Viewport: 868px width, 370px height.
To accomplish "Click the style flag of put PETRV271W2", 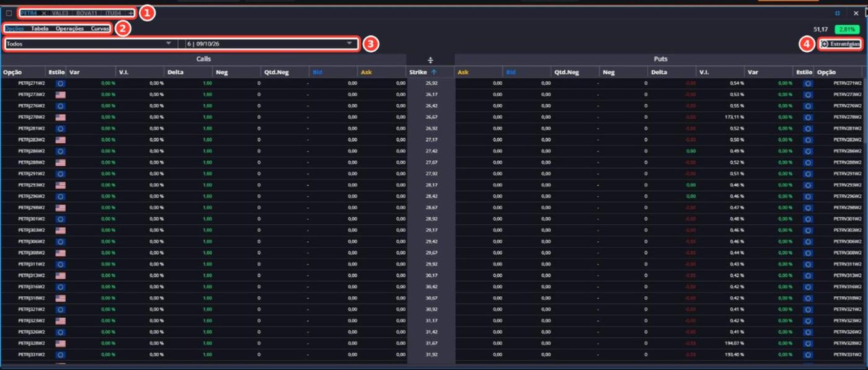I will point(808,83).
